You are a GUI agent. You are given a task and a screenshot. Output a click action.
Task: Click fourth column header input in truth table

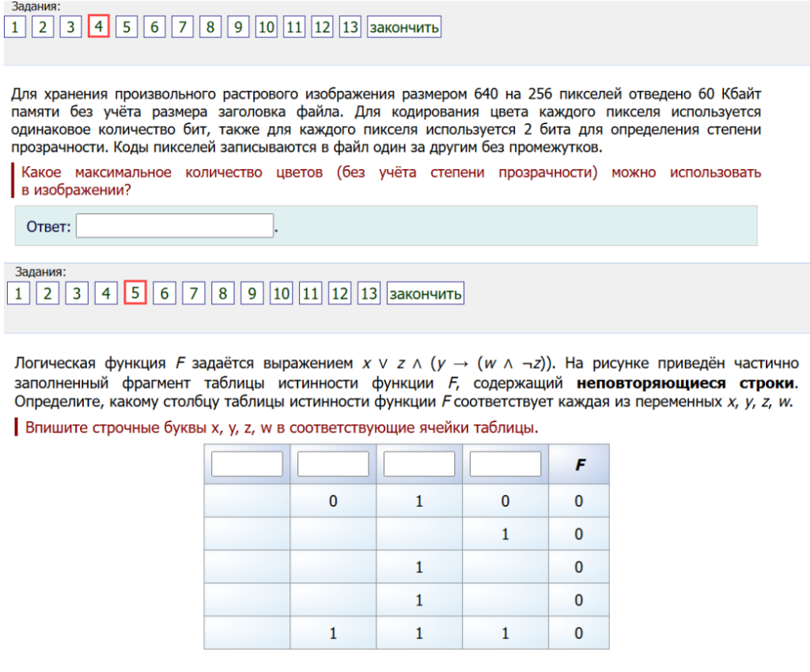[x=505, y=464]
